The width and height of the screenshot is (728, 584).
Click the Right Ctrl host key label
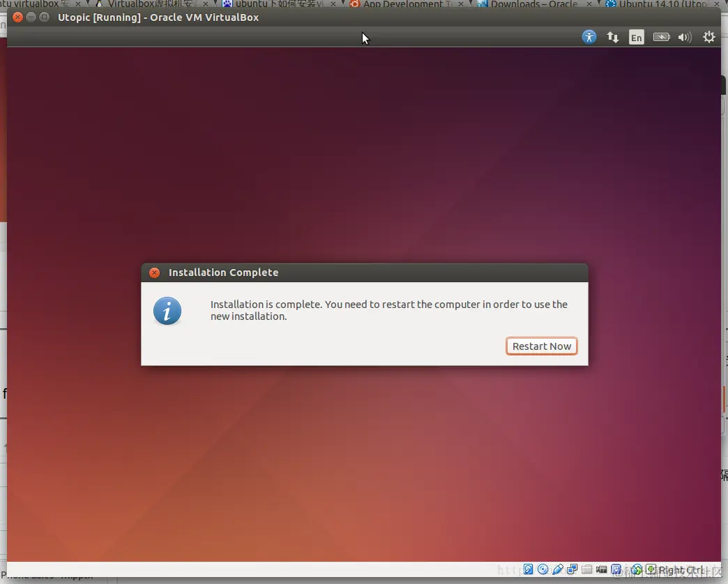point(681,569)
